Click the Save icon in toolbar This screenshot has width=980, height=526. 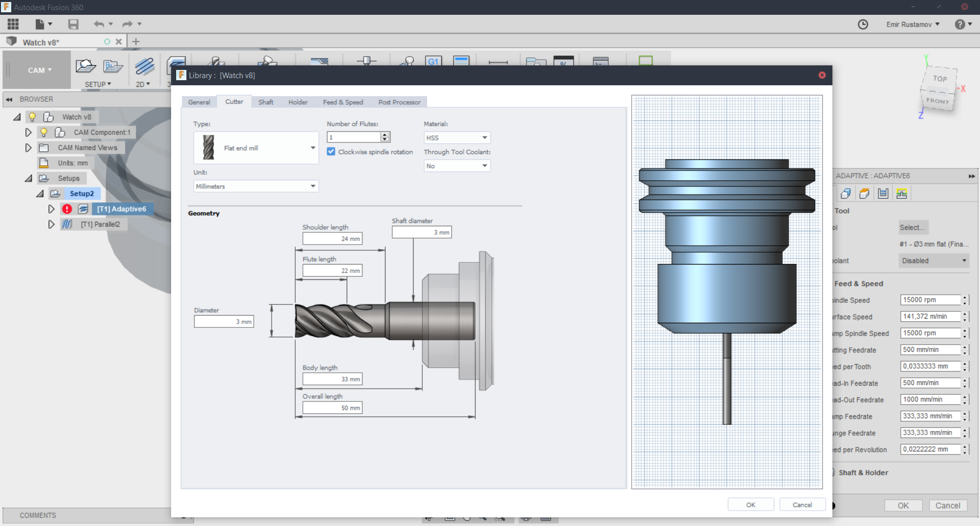(x=74, y=24)
